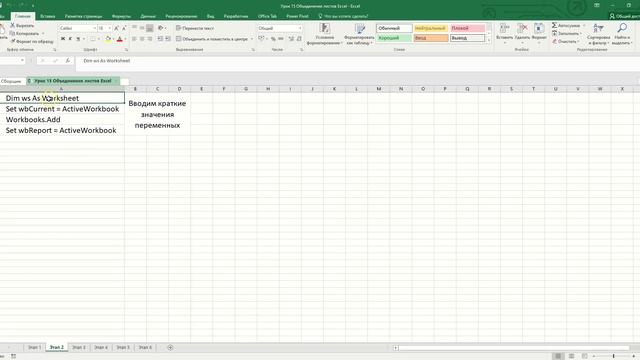640x360 pixels.
Task: Switch to the Этап 3 sheet tab
Action: tap(79, 347)
